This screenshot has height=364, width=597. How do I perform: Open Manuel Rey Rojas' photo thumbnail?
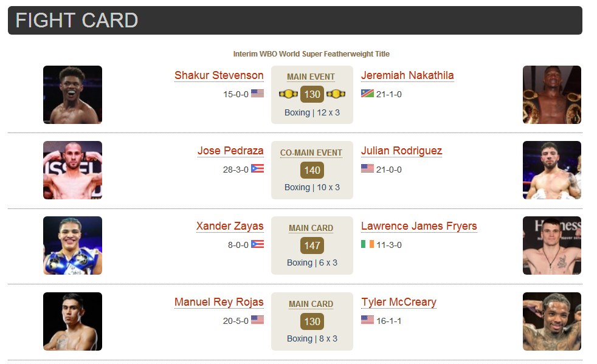[x=72, y=321]
